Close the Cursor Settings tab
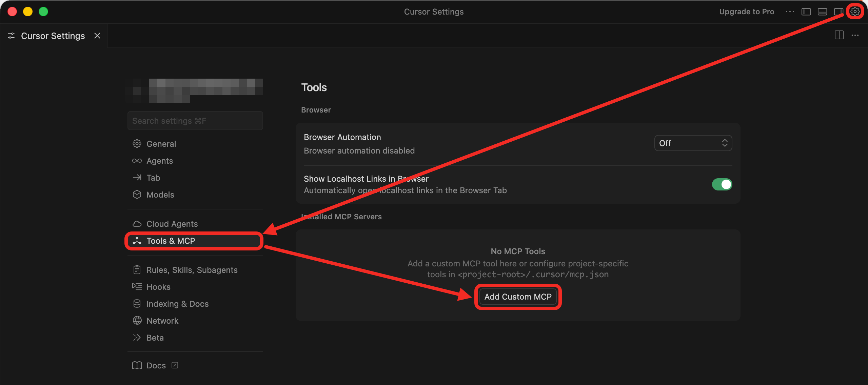 pyautogui.click(x=97, y=36)
